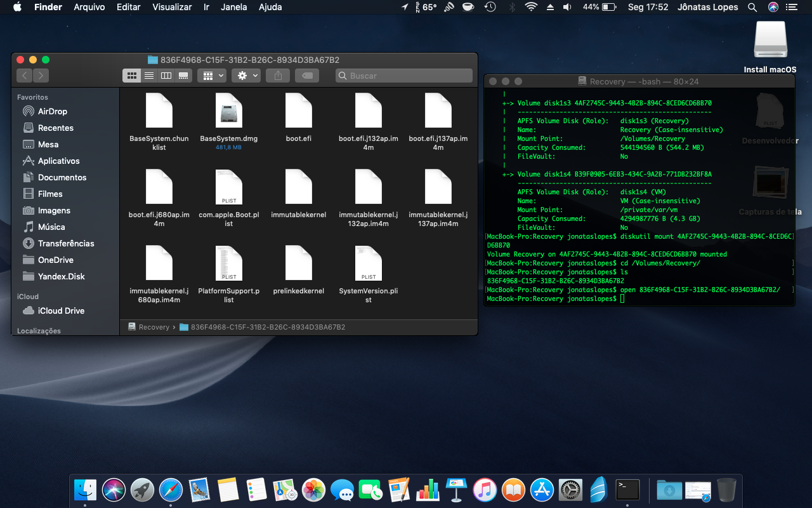Screen dimensions: 812x508
Task: Click the prelinkedkernel file icon
Action: click(298, 264)
